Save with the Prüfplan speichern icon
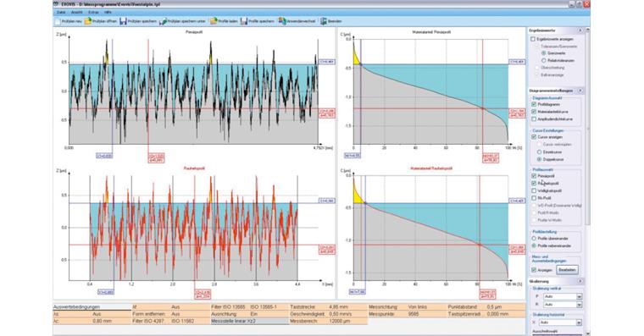Image resolution: width=644 pixels, height=336 pixels. coord(123,21)
